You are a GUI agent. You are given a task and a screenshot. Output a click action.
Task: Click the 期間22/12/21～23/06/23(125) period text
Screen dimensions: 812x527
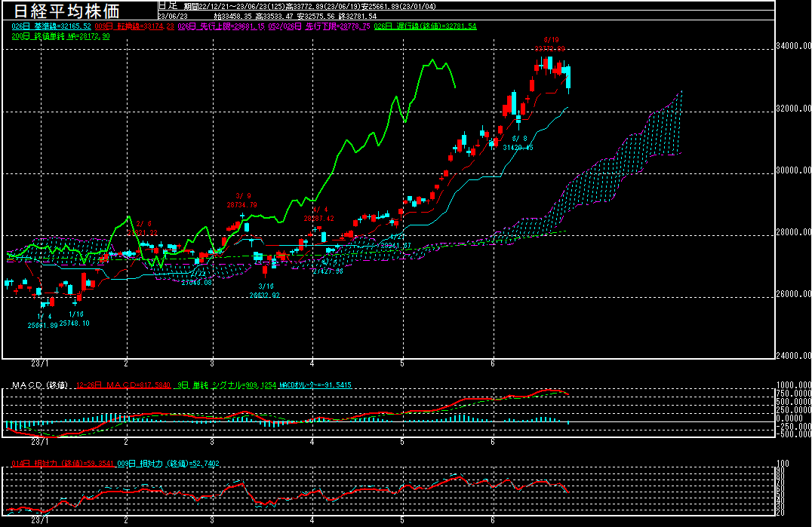pos(234,6)
